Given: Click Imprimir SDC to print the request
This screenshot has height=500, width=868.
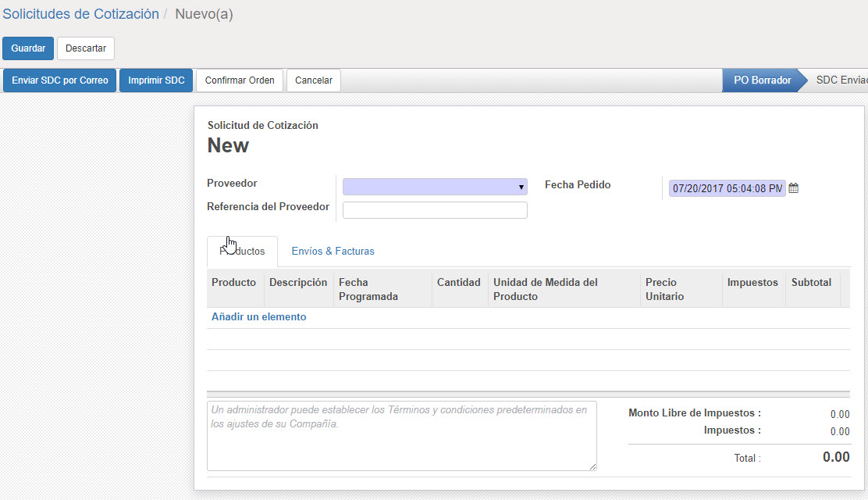Looking at the screenshot, I should click(156, 80).
